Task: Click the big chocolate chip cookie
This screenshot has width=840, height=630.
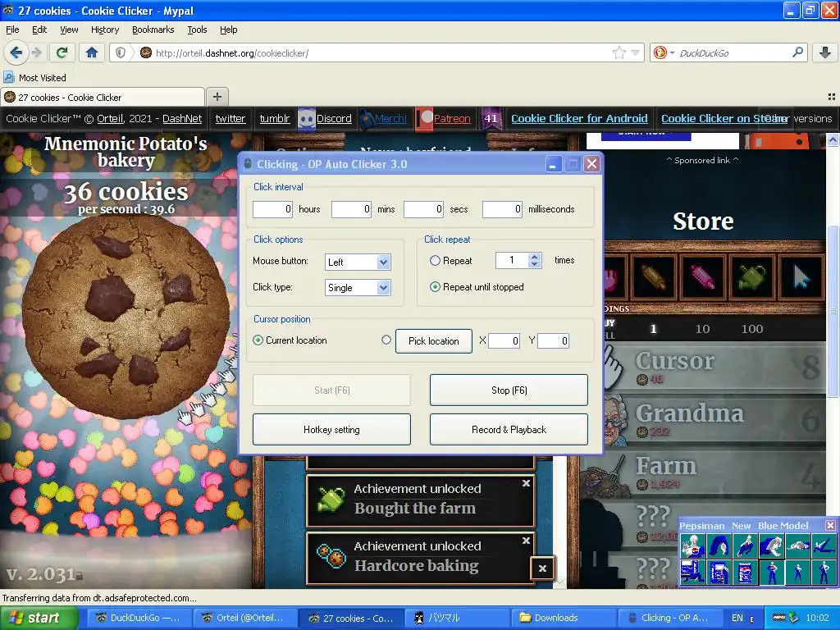Action: (126, 317)
